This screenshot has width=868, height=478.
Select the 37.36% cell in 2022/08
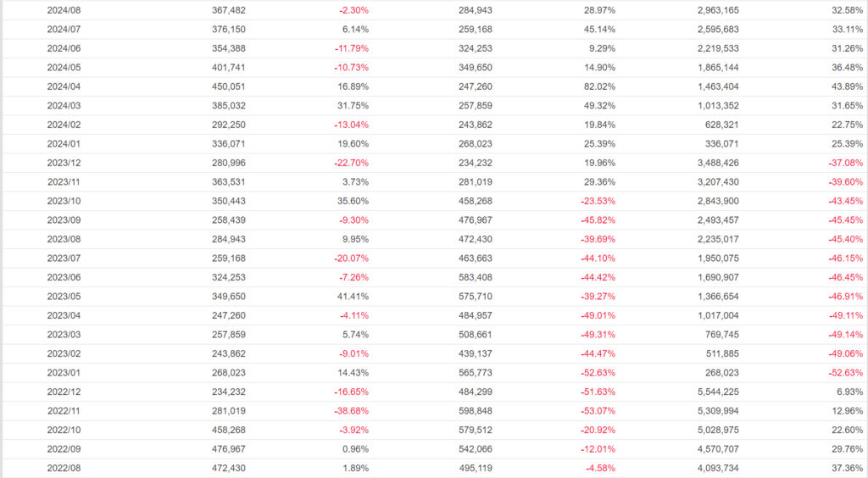(x=847, y=468)
